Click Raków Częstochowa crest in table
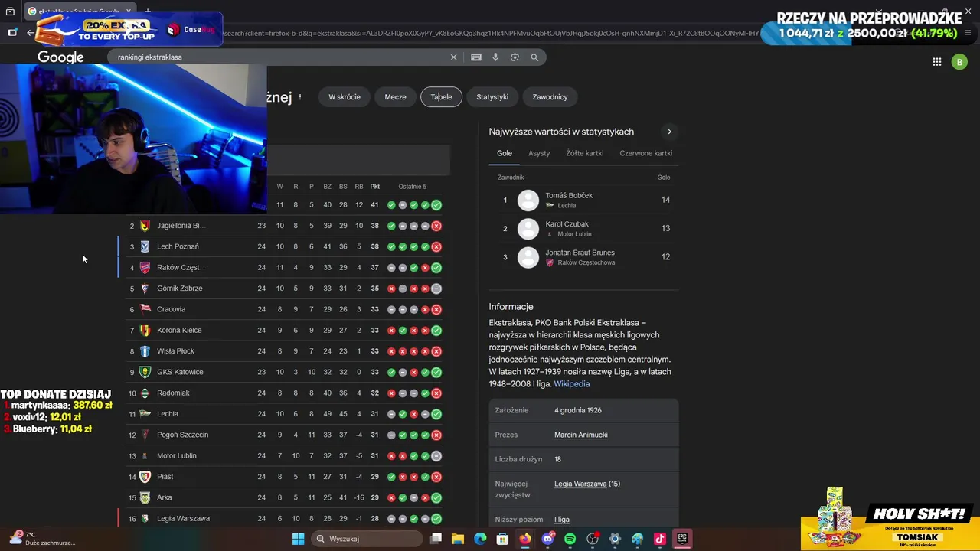980x551 pixels. [x=145, y=268]
